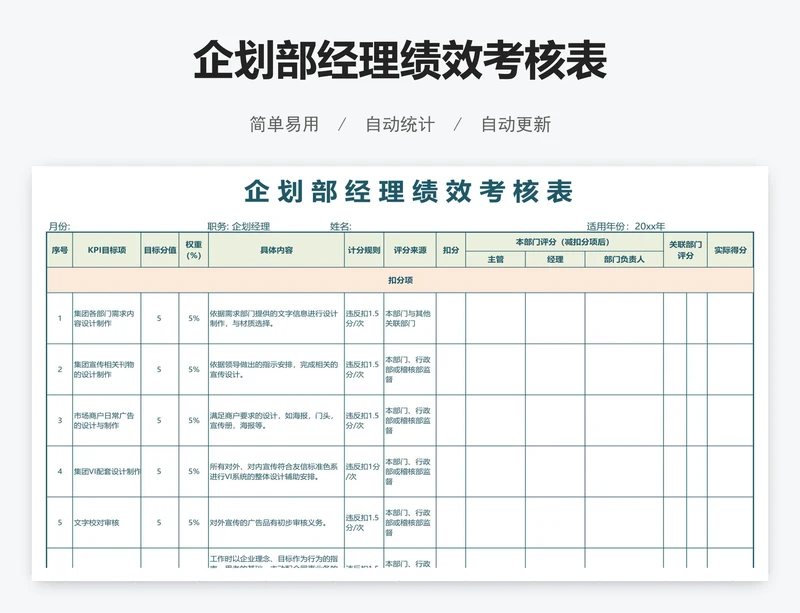
Task: Select the 关联部门评分 column header
Action: click(685, 250)
